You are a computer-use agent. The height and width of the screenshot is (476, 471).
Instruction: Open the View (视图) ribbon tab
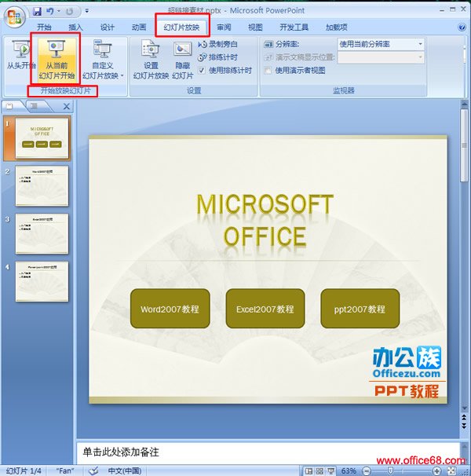[x=255, y=27]
